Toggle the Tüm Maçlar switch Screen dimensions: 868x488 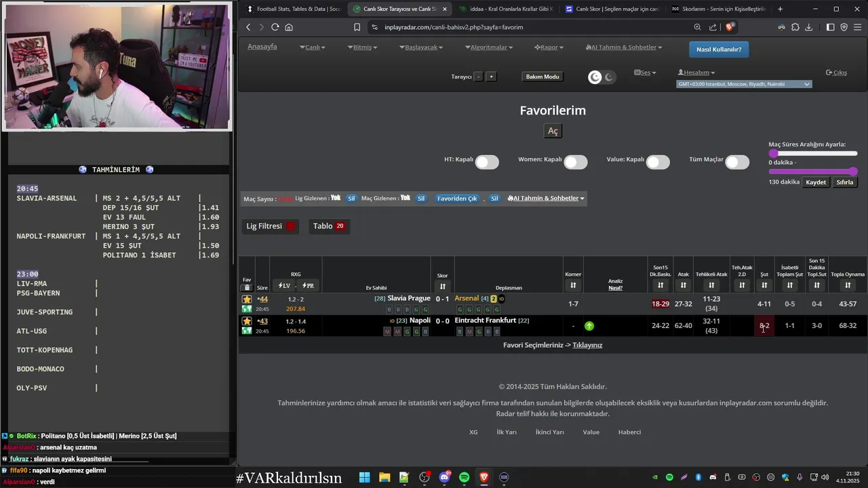tap(737, 162)
